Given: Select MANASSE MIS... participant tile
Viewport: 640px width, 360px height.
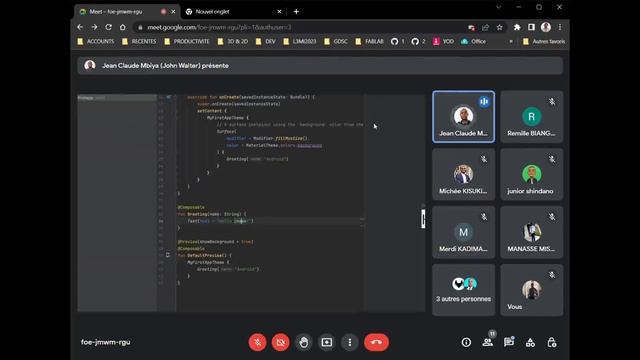Looking at the screenshot, I should pyautogui.click(x=531, y=232).
